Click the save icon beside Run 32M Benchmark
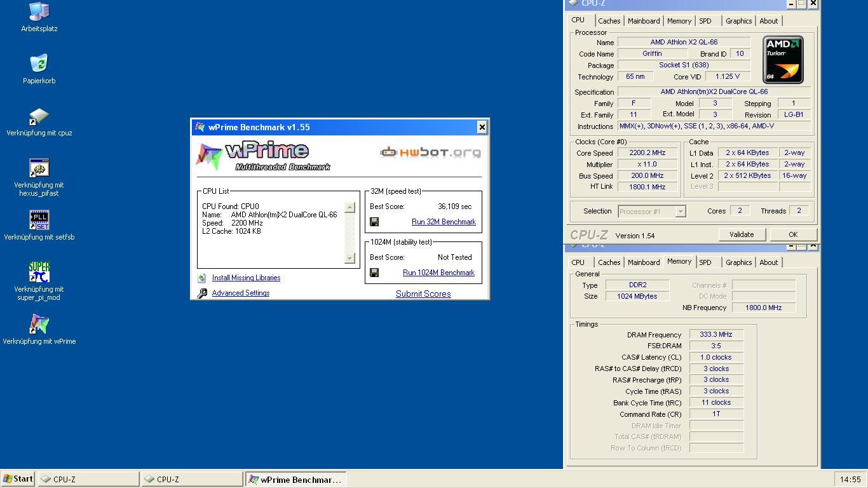This screenshot has height=488, width=868. coord(374,222)
